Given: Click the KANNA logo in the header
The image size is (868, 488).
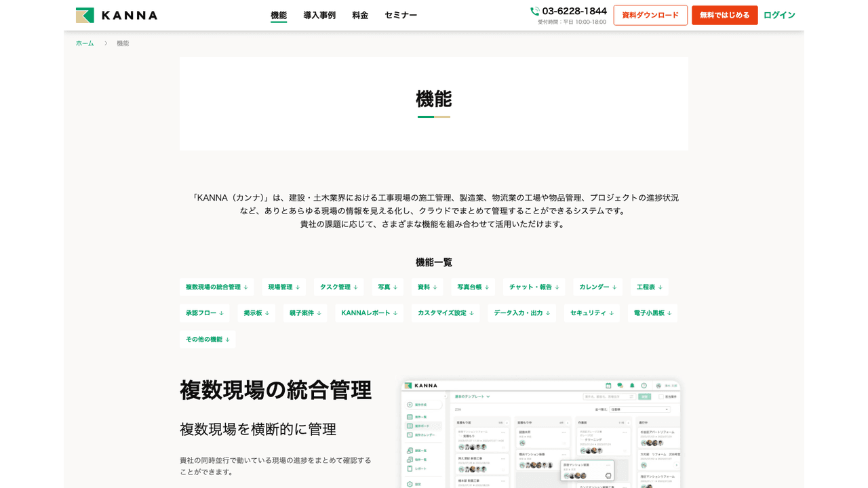Looking at the screenshot, I should (117, 15).
